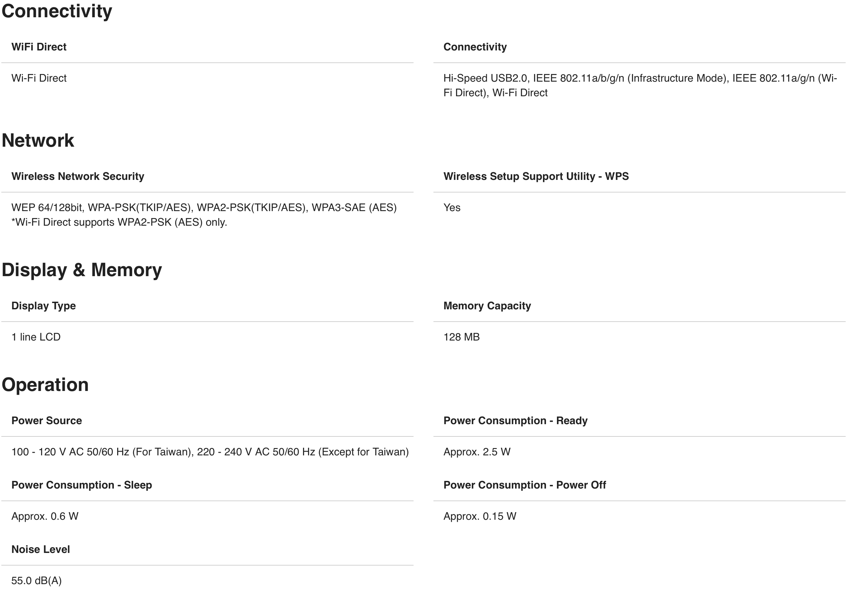Click the Display & Memory heading
Image resolution: width=847 pixels, height=616 pixels.
[82, 270]
